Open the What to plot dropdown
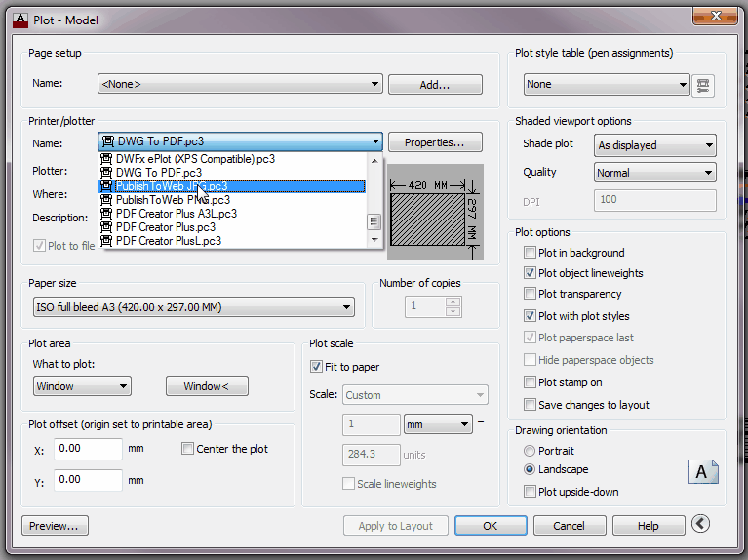Viewport: 748px width, 560px height. pyautogui.click(x=82, y=386)
